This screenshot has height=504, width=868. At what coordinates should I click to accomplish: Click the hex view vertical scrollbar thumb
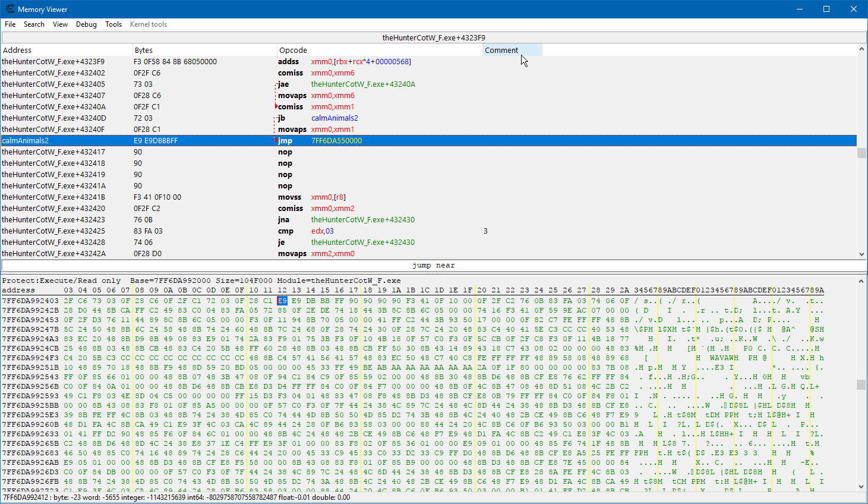(x=861, y=385)
